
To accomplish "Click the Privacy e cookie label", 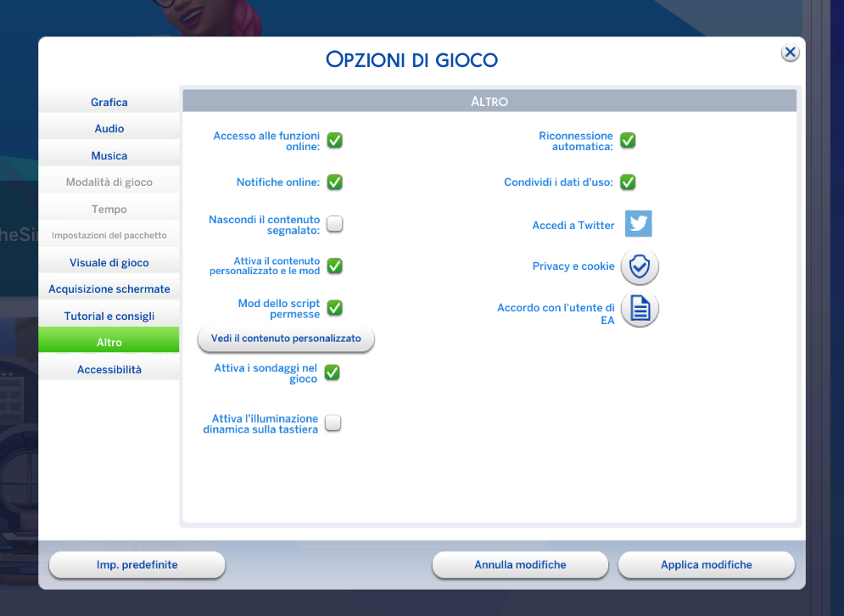I will [x=573, y=266].
